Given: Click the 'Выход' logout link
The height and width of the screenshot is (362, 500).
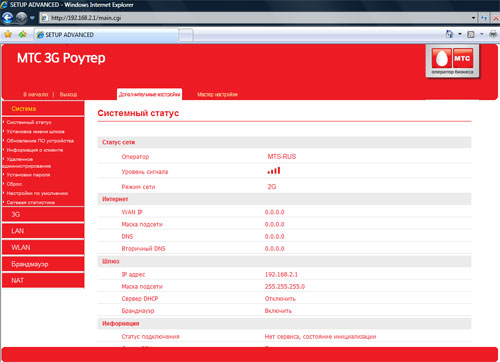Looking at the screenshot, I should click(68, 94).
